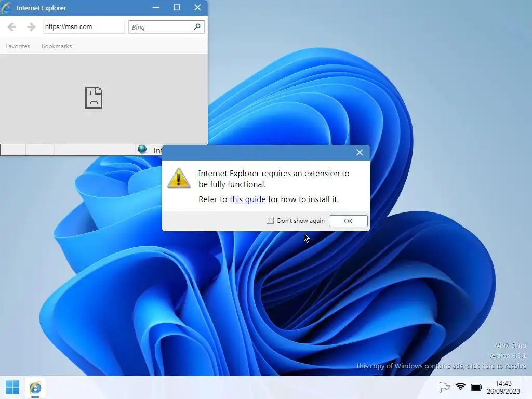This screenshot has width=532, height=399.
Task: Click the 'Internet Explorer requires an extension' message
Action: click(x=274, y=179)
